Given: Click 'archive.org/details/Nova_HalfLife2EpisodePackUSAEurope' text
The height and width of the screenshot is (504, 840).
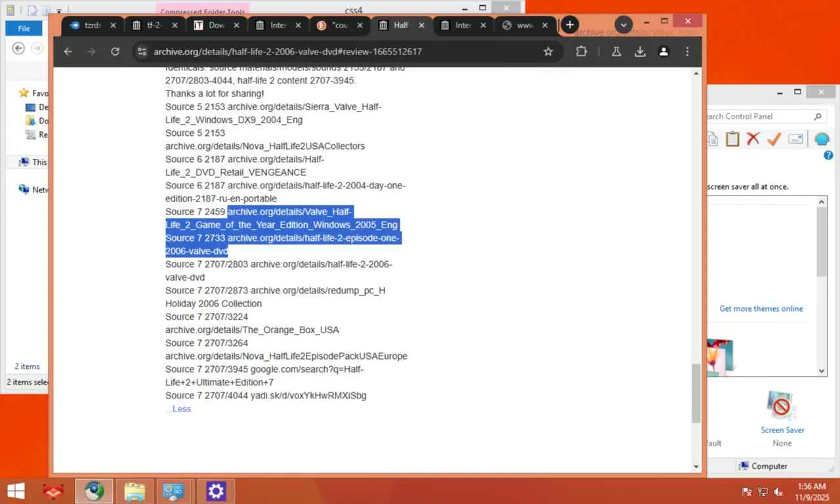Looking at the screenshot, I should [x=286, y=356].
